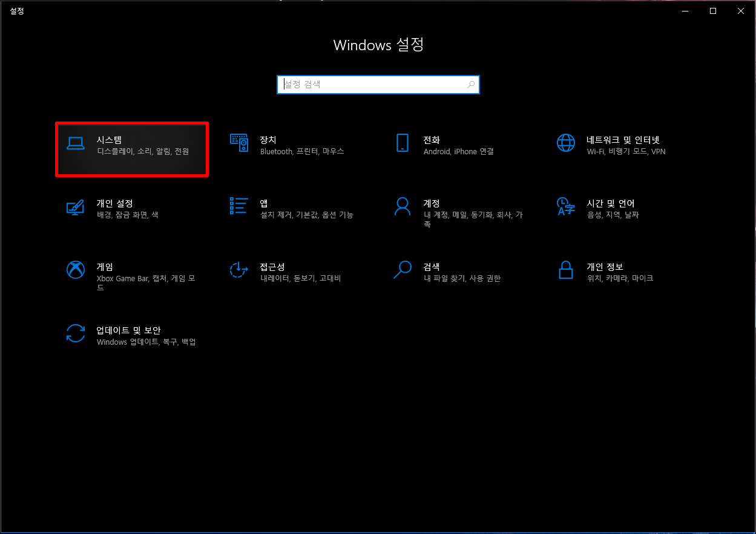
Task: Click the text 내 계정, 메일, 동기화
Action: 458,215
